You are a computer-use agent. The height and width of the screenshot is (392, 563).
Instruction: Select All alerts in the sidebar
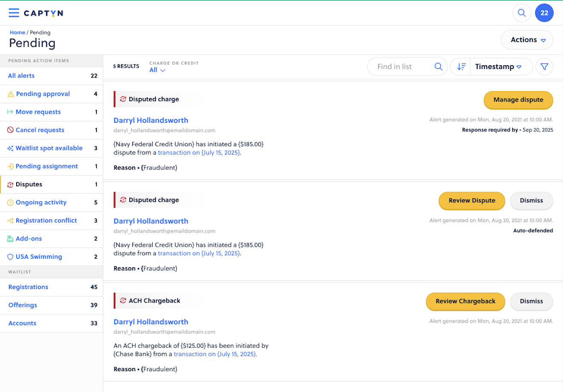[x=51, y=76]
